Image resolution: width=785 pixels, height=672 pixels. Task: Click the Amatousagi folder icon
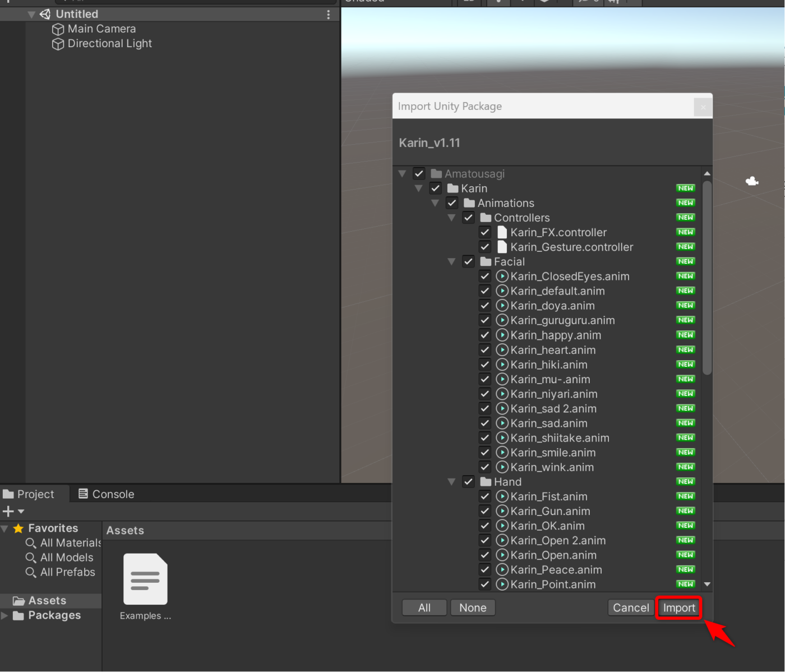pos(436,174)
